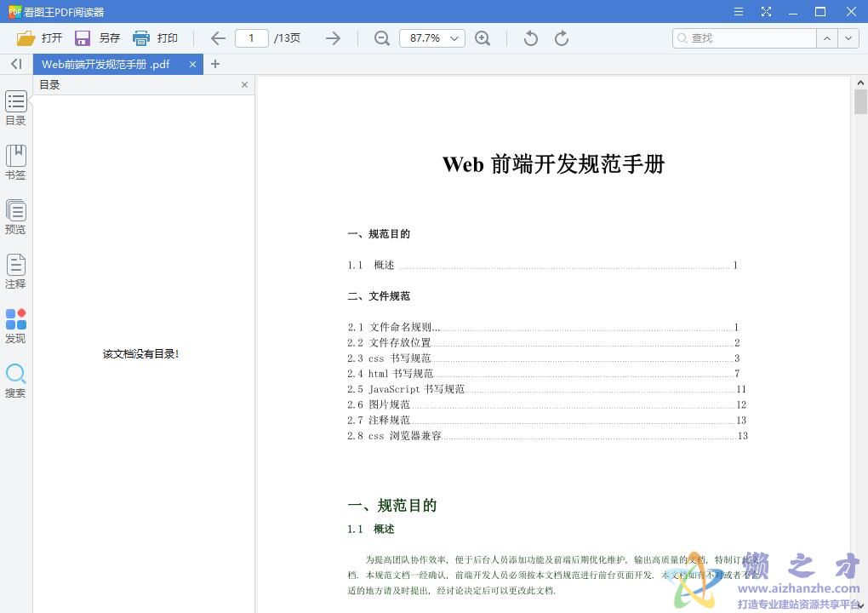Open the 搜索 (Search) sidebar icon
868x613 pixels.
tap(15, 377)
